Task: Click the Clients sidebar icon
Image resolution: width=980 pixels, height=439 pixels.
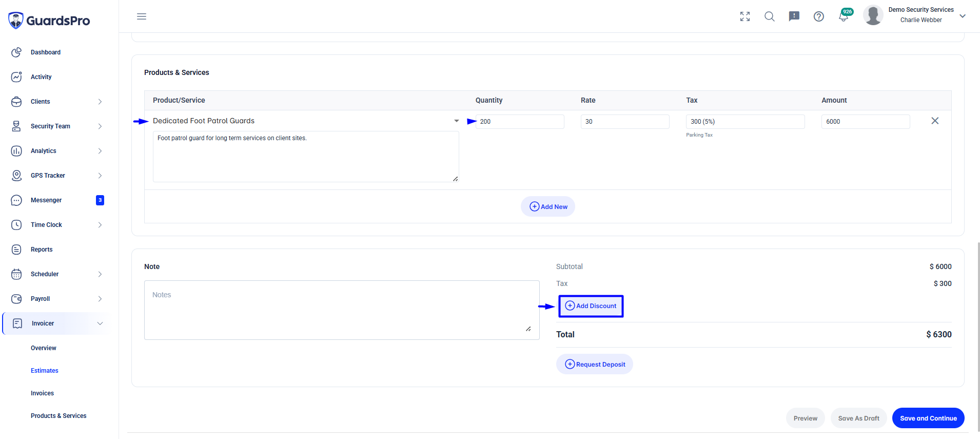Action: tap(16, 102)
